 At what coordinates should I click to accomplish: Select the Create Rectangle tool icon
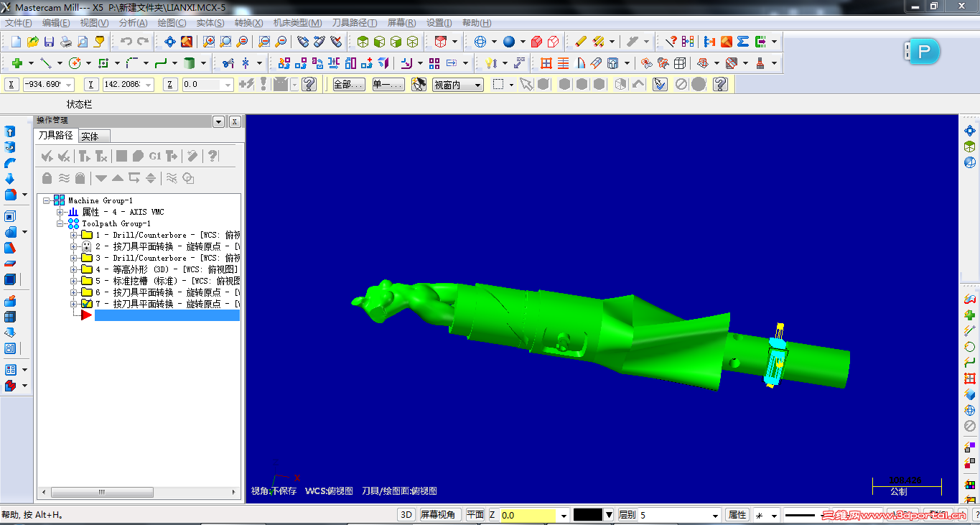click(x=103, y=63)
